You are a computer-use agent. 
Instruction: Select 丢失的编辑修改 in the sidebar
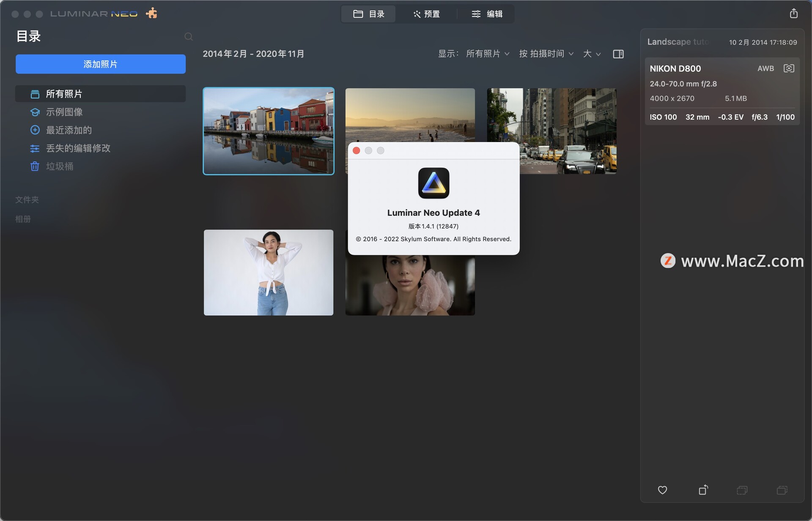click(x=78, y=148)
